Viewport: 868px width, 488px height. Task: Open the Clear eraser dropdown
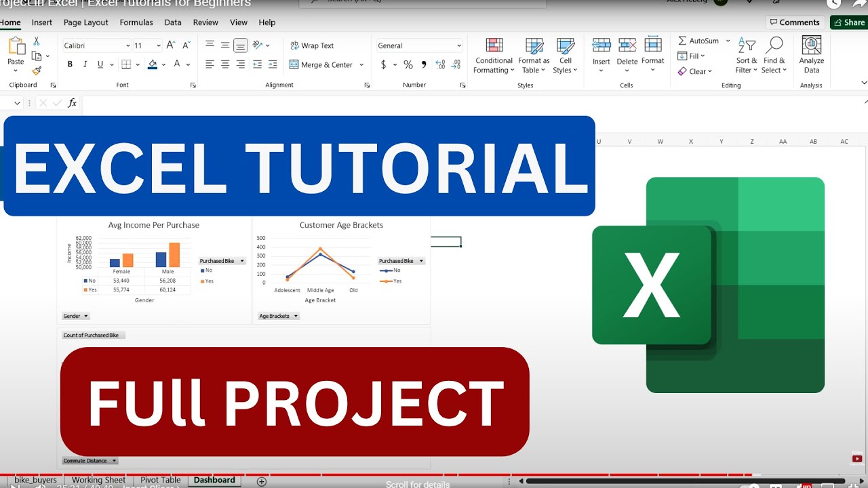(x=695, y=71)
